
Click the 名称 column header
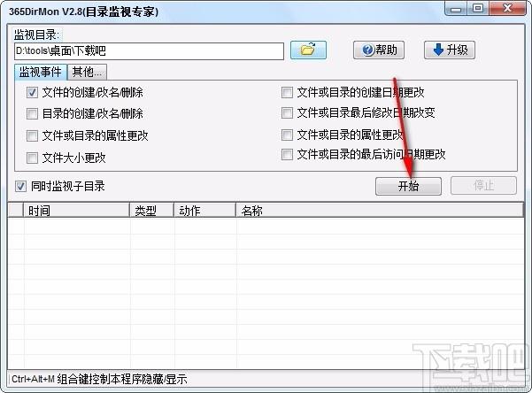380,211
